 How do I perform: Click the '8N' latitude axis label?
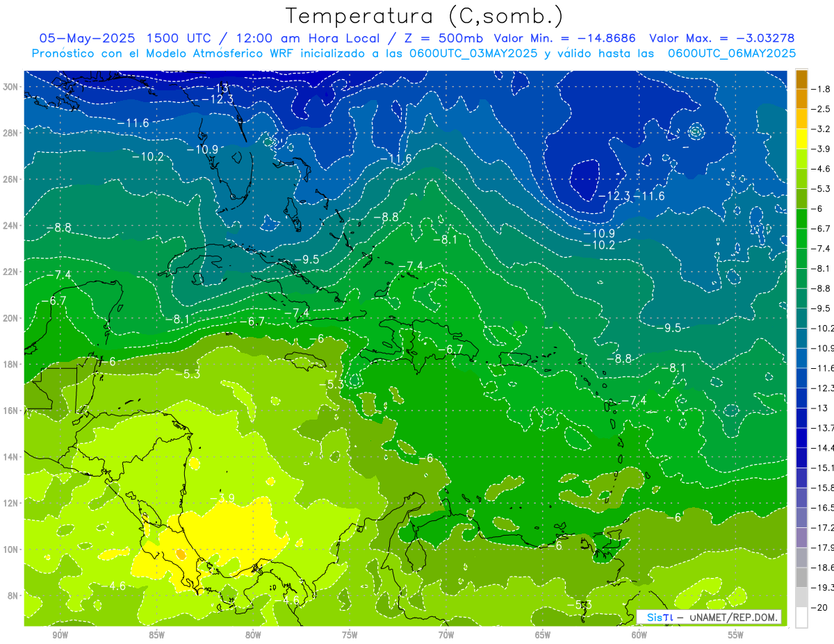13,595
